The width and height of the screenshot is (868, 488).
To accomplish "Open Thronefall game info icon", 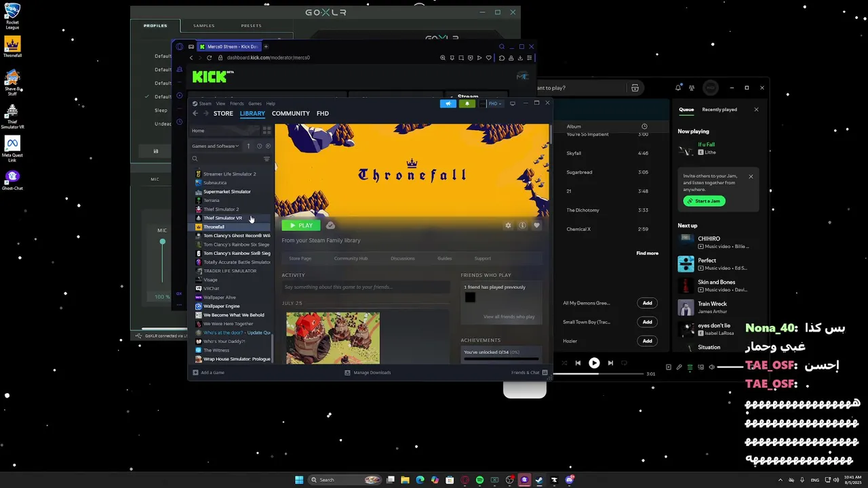I will pos(522,225).
